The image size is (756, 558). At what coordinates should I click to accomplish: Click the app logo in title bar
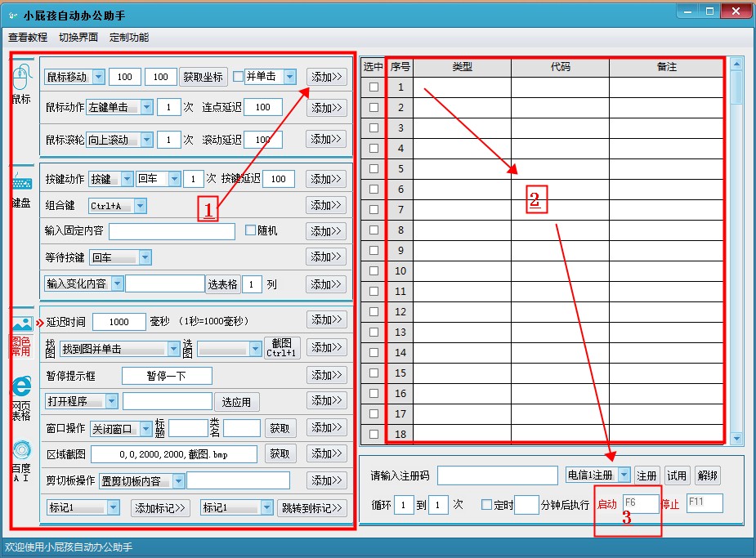(x=13, y=16)
